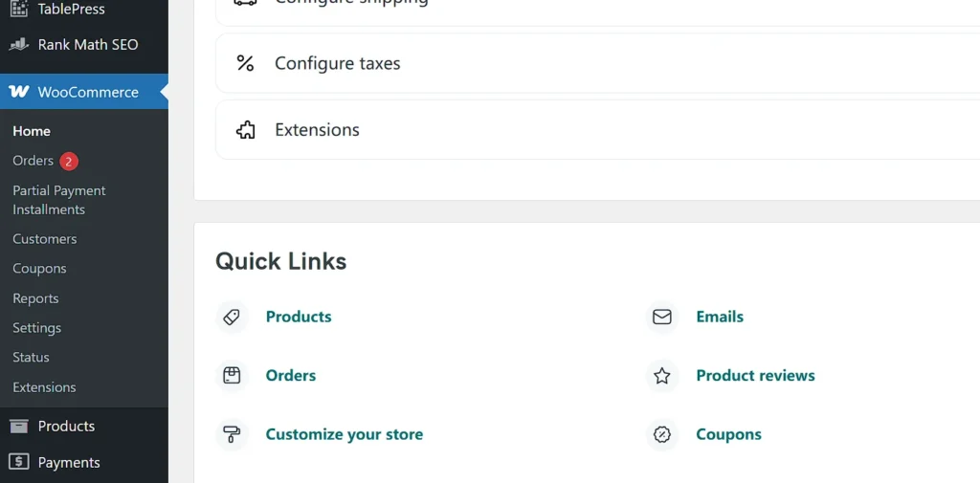980x483 pixels.
Task: Follow the Coupons quick link
Action: pyautogui.click(x=728, y=434)
